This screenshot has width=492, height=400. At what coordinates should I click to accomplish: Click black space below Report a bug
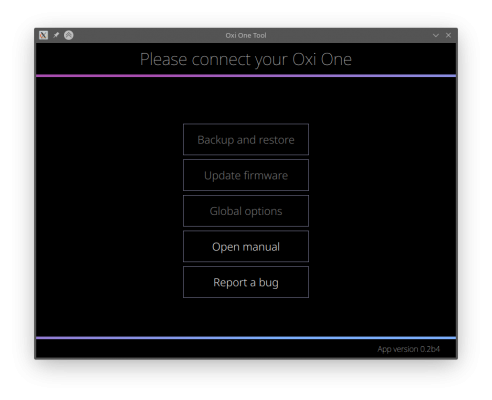coord(246,317)
